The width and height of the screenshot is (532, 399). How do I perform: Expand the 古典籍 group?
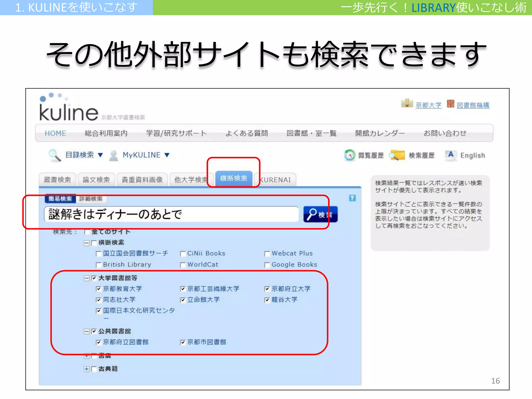click(x=87, y=369)
